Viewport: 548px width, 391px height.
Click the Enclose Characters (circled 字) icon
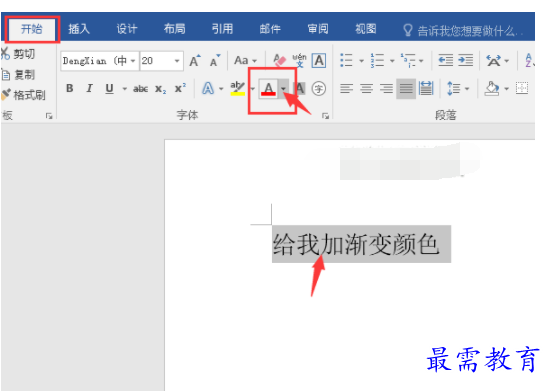319,88
